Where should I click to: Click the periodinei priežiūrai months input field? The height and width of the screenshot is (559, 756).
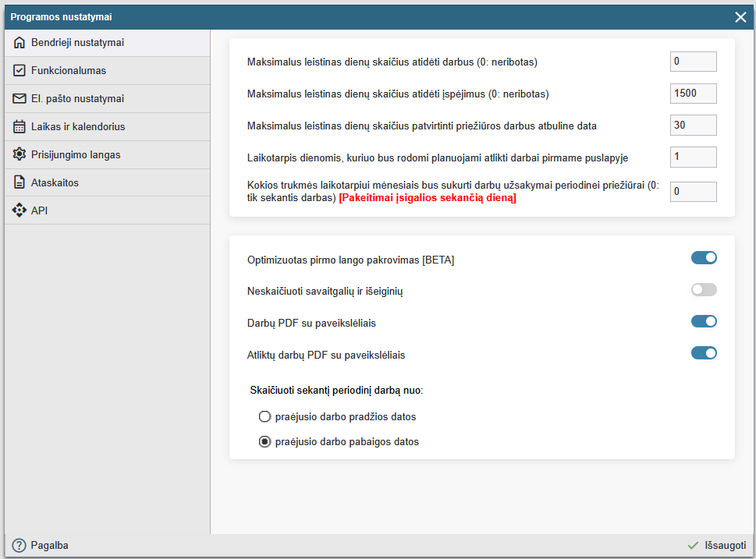[694, 192]
